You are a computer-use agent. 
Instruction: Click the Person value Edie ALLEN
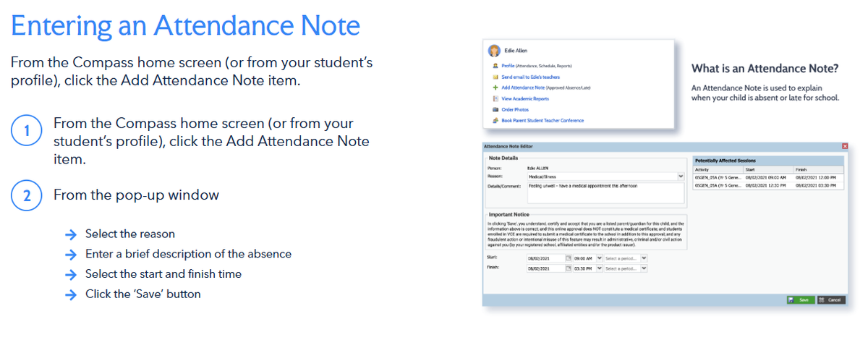pyautogui.click(x=538, y=168)
